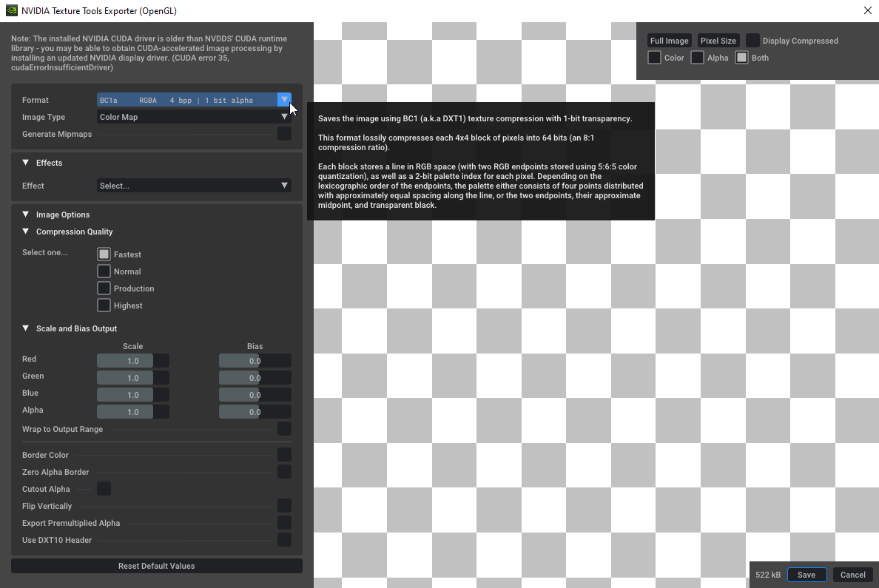Enable Flip Vertically checkbox
879x588 pixels.
point(284,506)
